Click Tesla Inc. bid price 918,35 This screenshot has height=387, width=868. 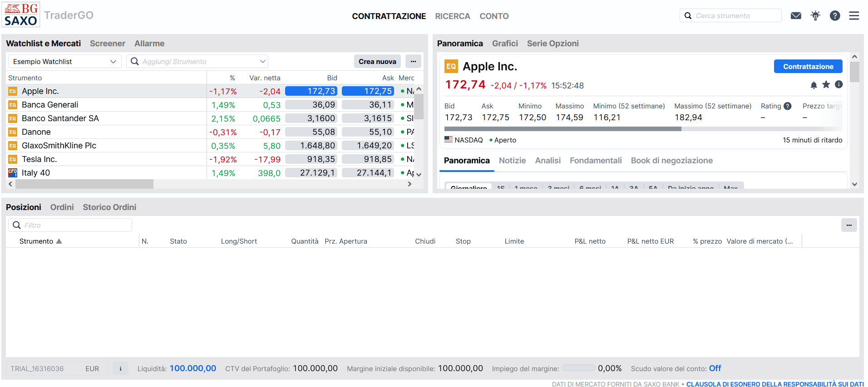pyautogui.click(x=311, y=159)
